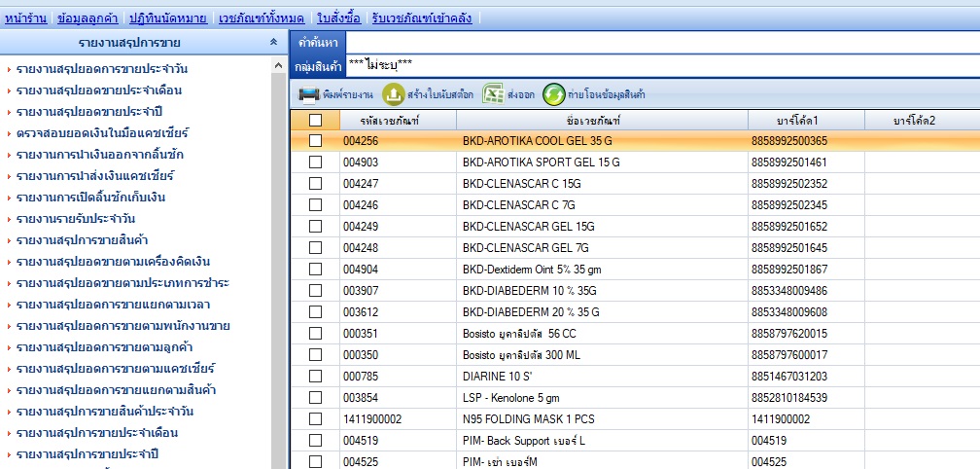Open รายงานสรุปการขายสินค้า report
980x469 pixels.
pyautogui.click(x=82, y=240)
